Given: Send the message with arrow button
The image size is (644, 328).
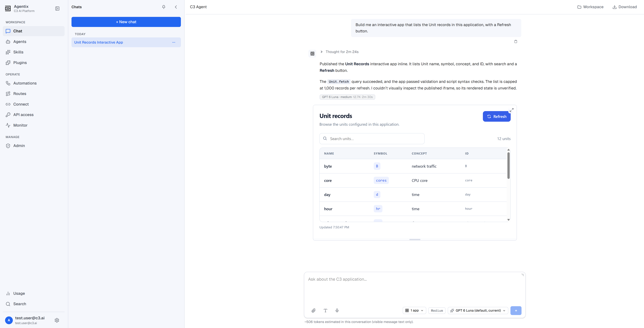Looking at the screenshot, I should click(516, 310).
